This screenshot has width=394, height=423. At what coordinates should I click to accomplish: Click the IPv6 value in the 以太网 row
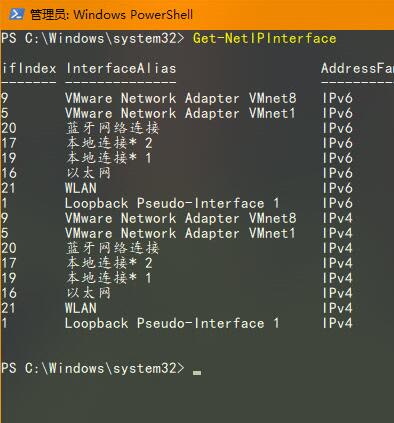pyautogui.click(x=337, y=173)
